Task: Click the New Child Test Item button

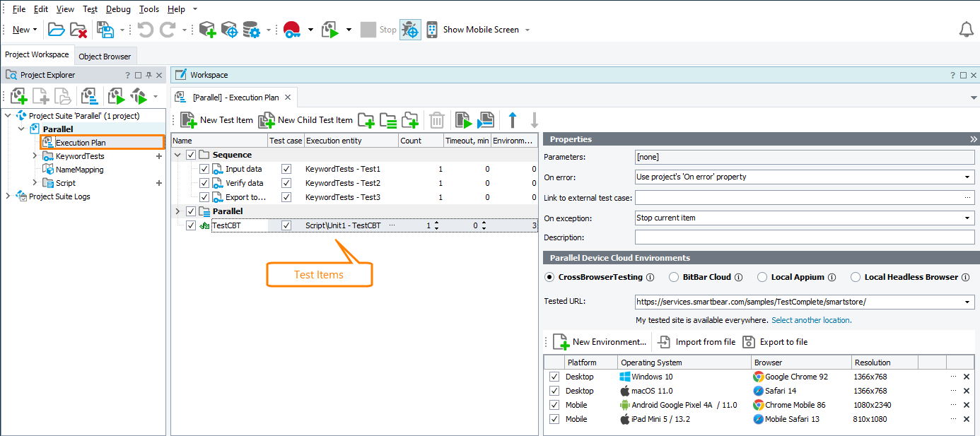Action: (x=305, y=120)
